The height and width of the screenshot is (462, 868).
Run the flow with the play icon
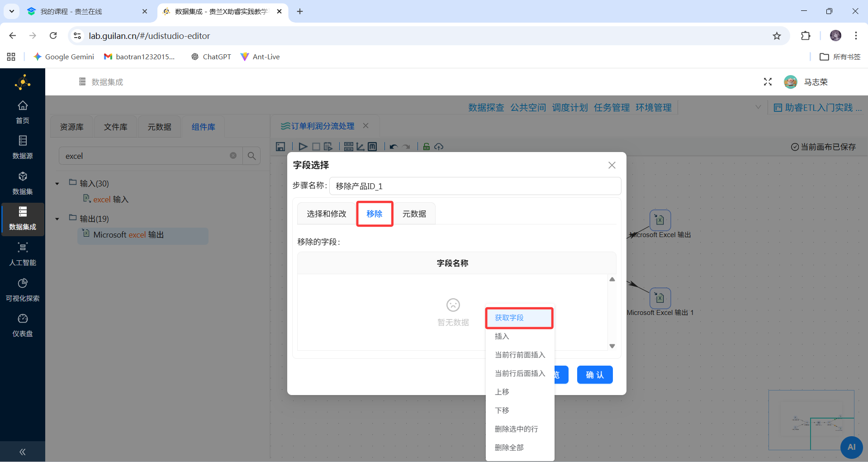(303, 147)
